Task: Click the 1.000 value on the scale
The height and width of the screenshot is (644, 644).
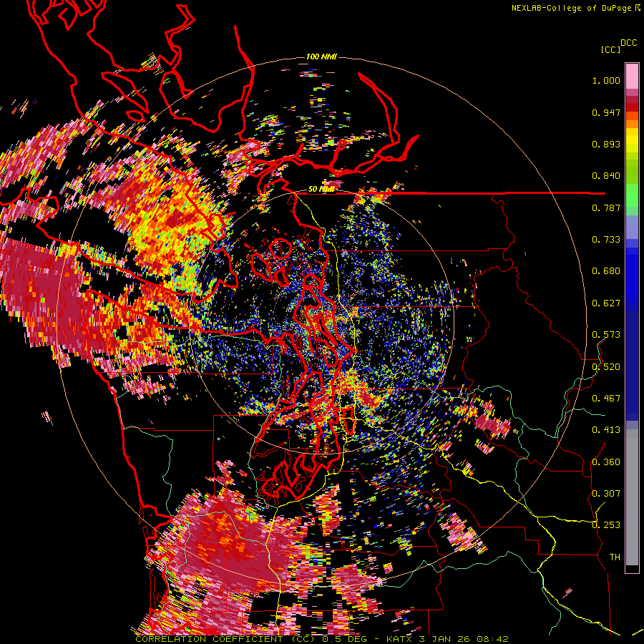Action: (606, 80)
